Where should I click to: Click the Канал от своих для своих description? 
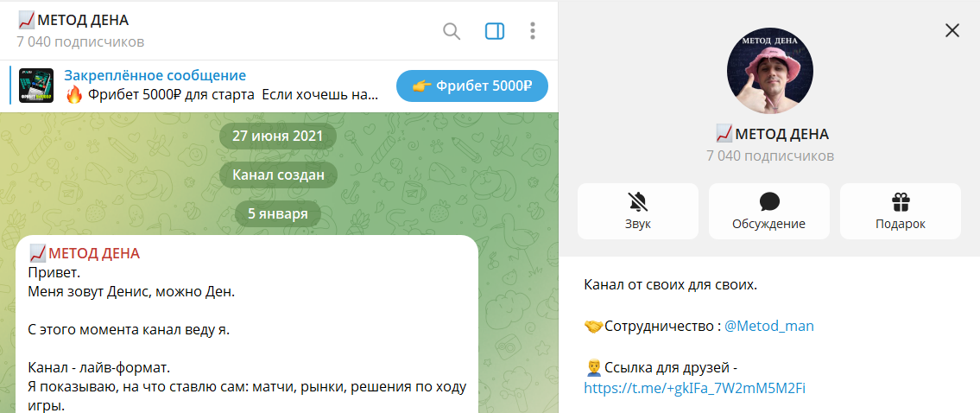tap(671, 285)
